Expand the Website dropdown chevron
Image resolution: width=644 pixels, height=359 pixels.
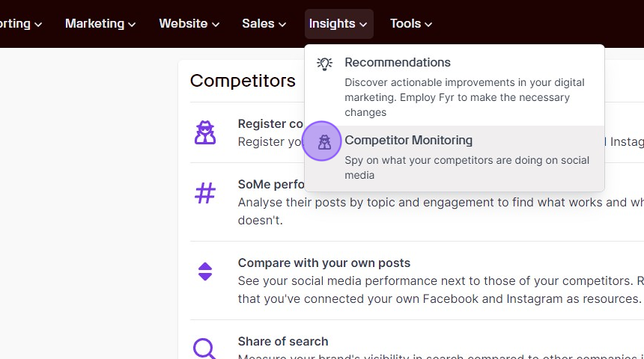pos(216,25)
